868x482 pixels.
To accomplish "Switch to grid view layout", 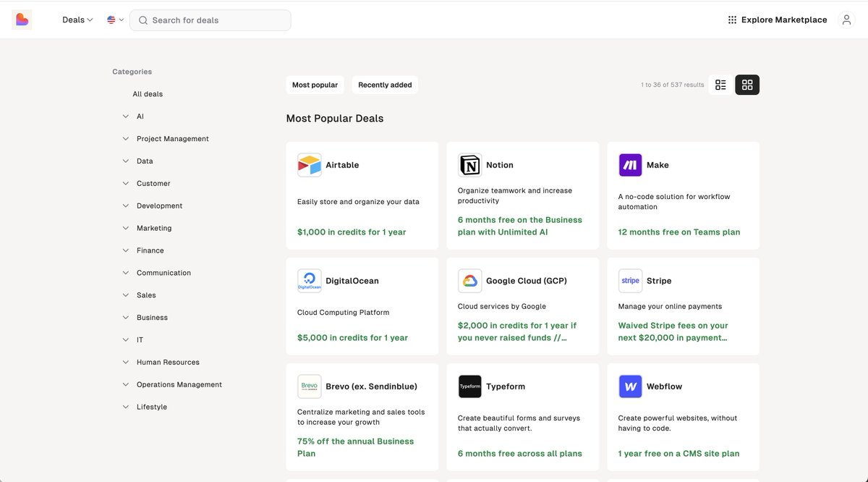I will (x=747, y=85).
